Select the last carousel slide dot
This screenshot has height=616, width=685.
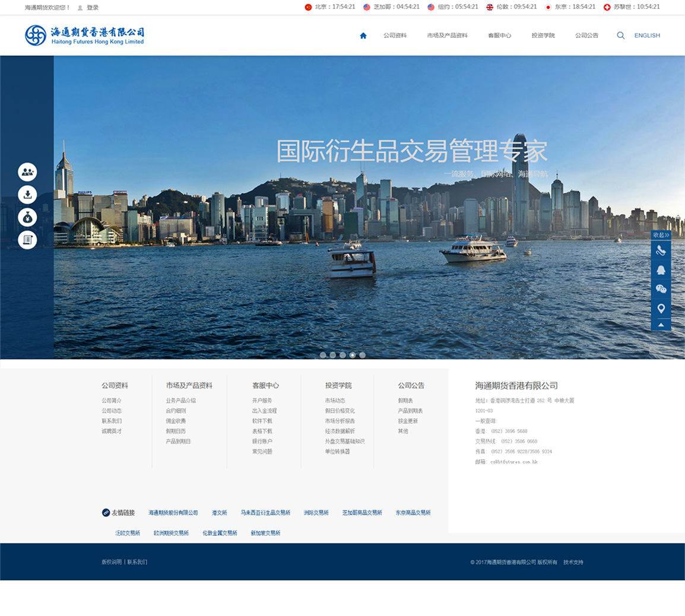point(362,355)
